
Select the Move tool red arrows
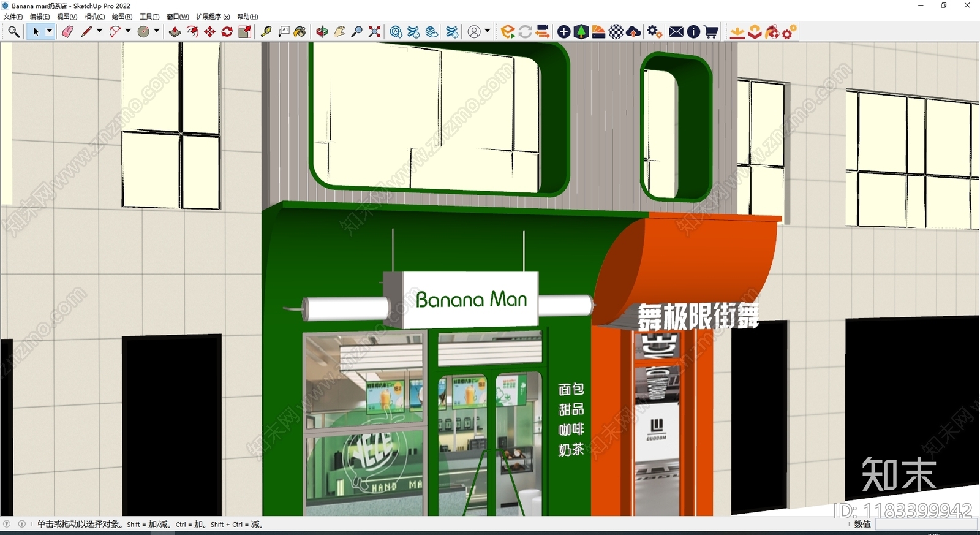(x=210, y=32)
